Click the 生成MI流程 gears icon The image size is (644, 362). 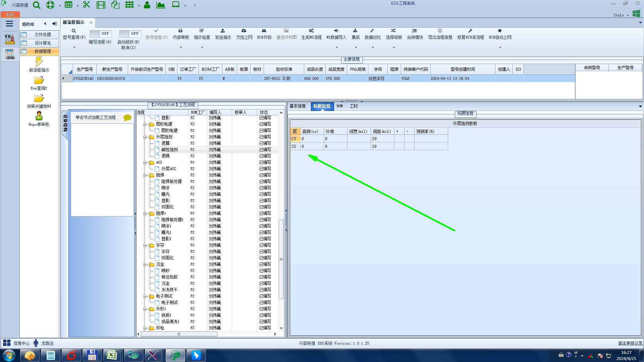pos(311,31)
